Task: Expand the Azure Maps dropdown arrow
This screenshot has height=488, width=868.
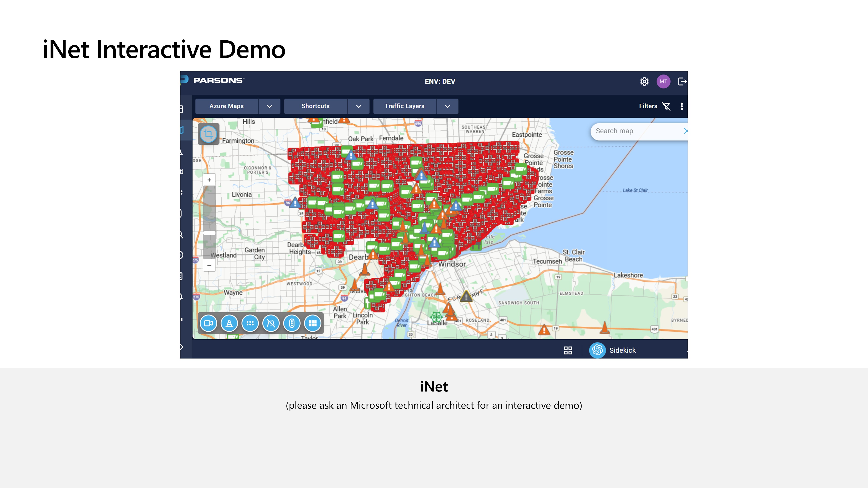Action: point(269,106)
